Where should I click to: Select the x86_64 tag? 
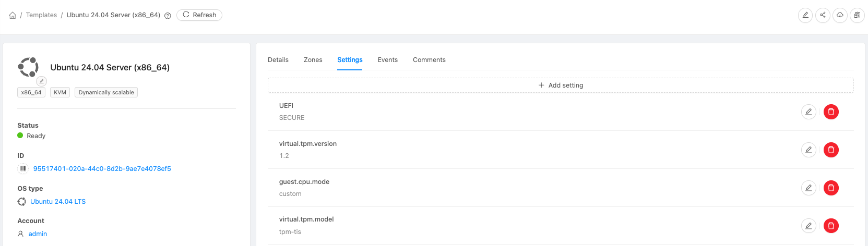(x=31, y=92)
